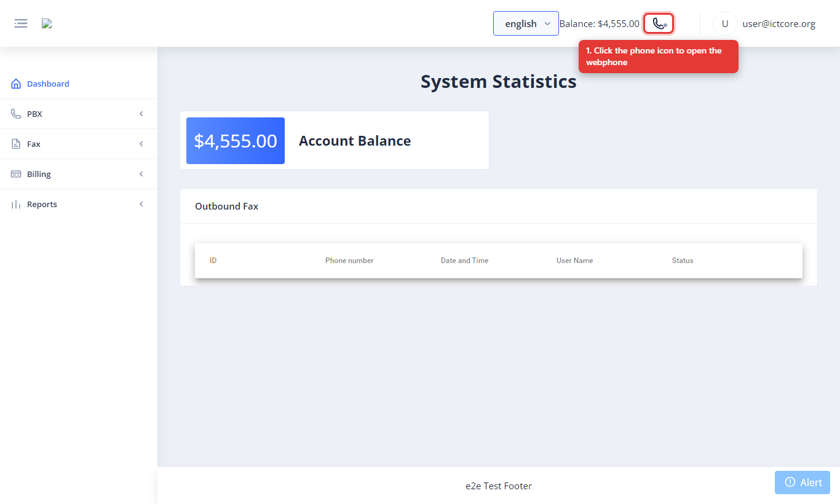Click the System Statistics heading

[x=499, y=81]
